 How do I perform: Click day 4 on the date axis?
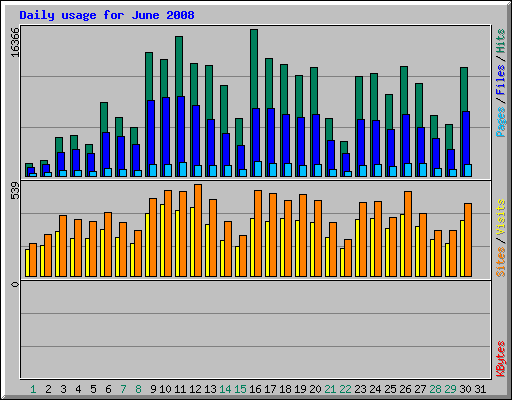click(78, 389)
